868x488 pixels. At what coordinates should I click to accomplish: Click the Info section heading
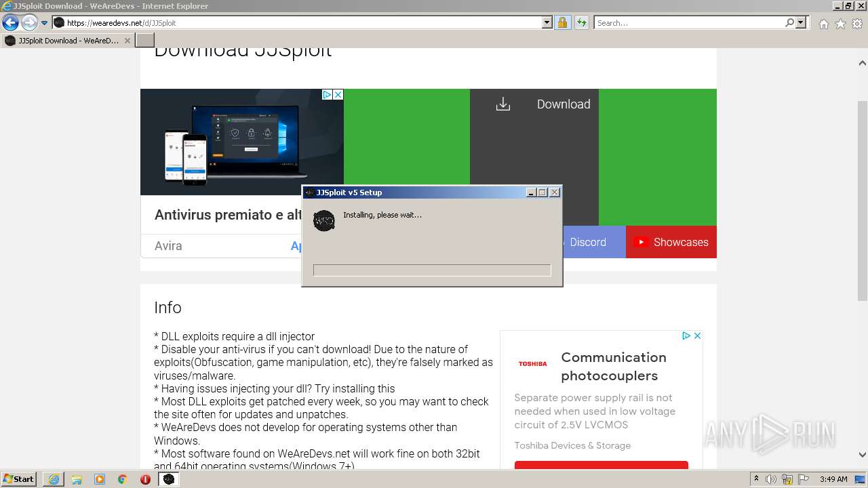point(167,308)
